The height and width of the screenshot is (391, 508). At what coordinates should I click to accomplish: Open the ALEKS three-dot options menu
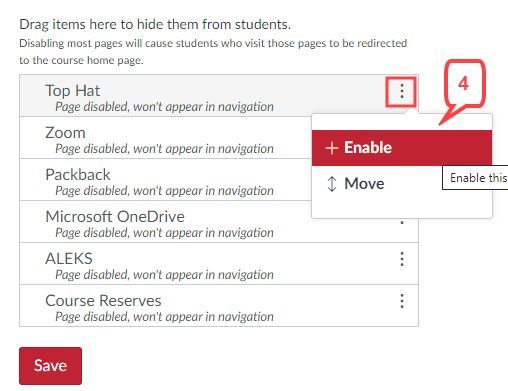click(402, 259)
